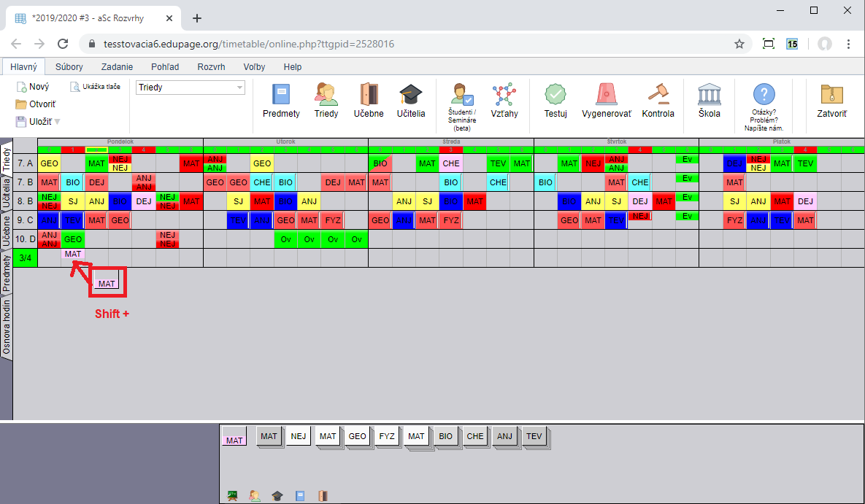865x504 pixels.
Task: Open the Chrome three-dot menu
Action: tap(849, 44)
